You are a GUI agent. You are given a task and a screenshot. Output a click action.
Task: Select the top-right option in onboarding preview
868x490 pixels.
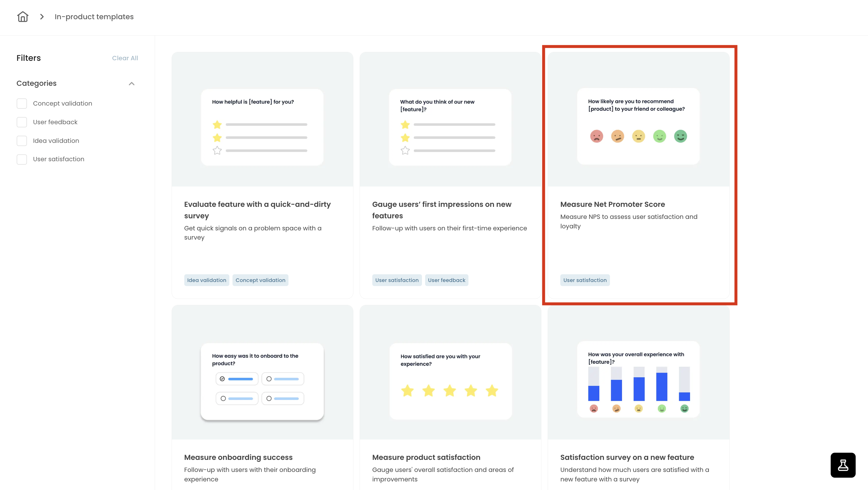(283, 379)
